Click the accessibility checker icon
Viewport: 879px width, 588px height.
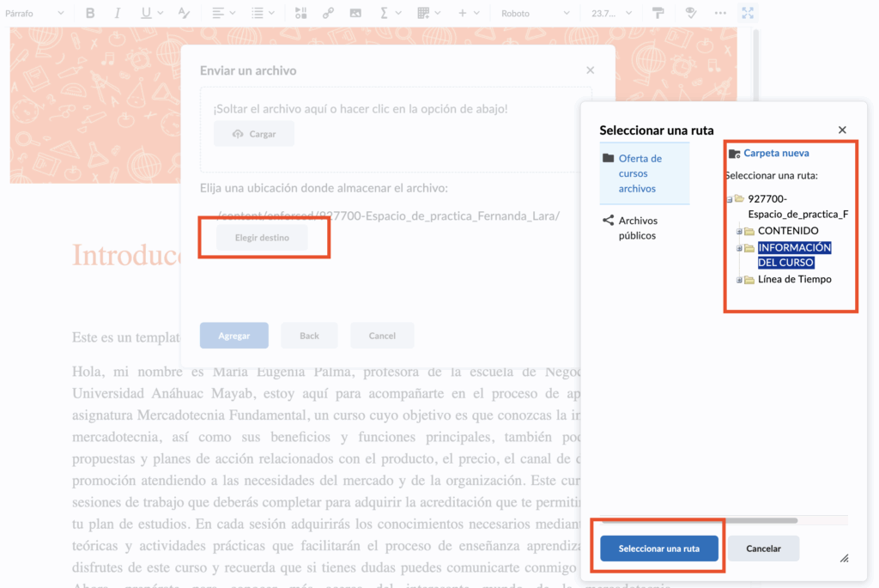click(690, 13)
